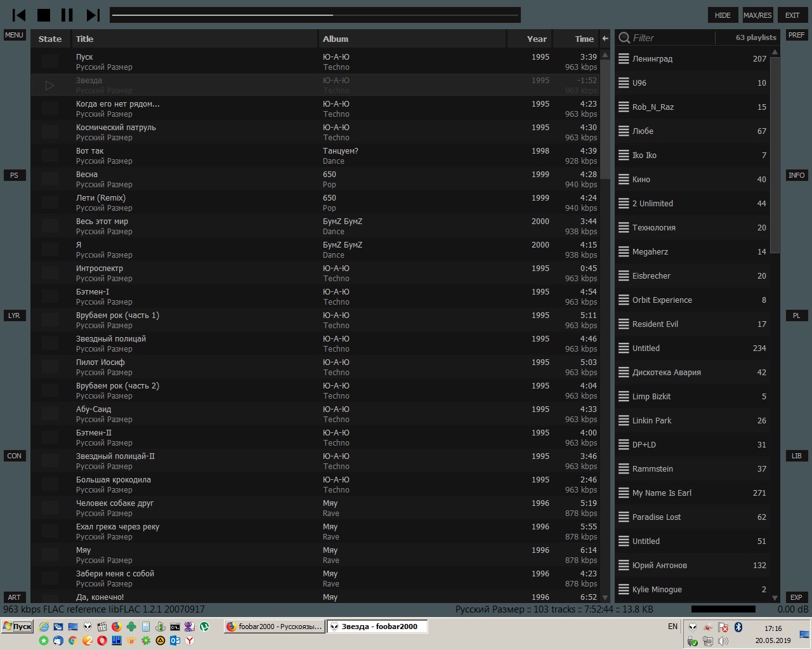Screen dimensions: 812x650
Task: Sort by the Album column header
Action: click(412, 39)
